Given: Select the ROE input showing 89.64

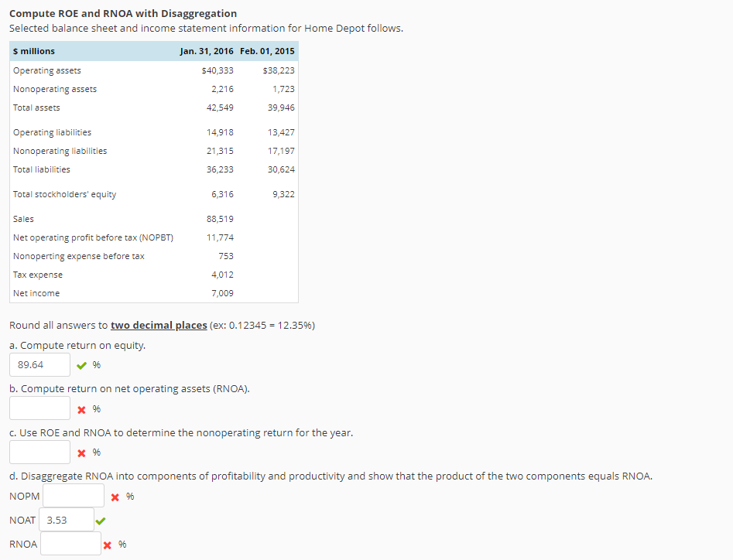Looking at the screenshot, I should click(39, 364).
